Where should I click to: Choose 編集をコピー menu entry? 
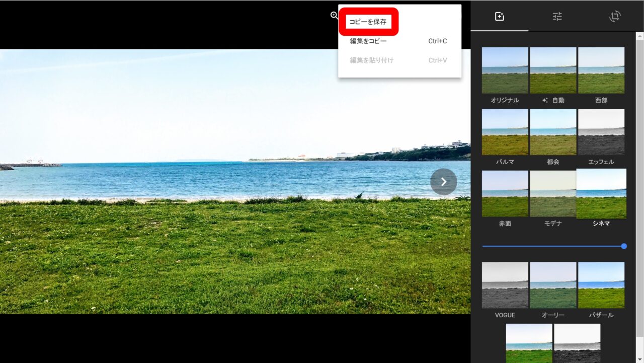368,41
